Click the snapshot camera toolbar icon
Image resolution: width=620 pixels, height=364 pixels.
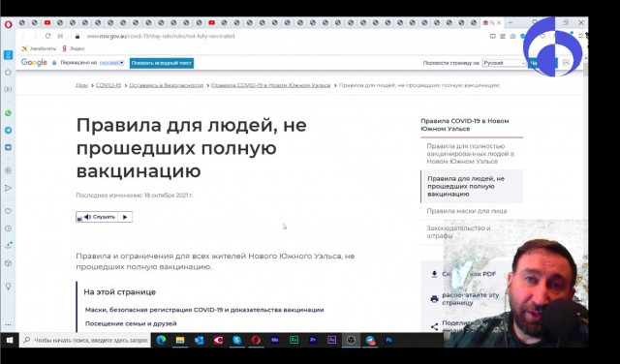click(x=512, y=36)
